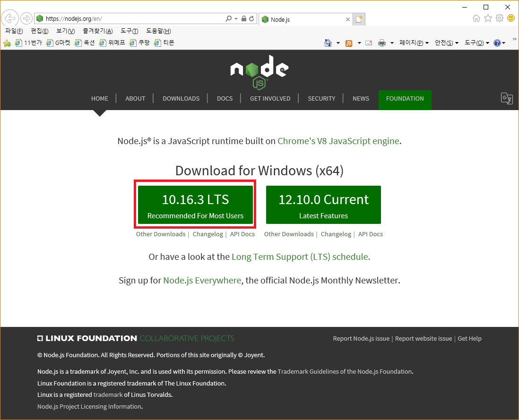Open a new tab button
Viewport: 519px width, 420px height.
click(359, 19)
